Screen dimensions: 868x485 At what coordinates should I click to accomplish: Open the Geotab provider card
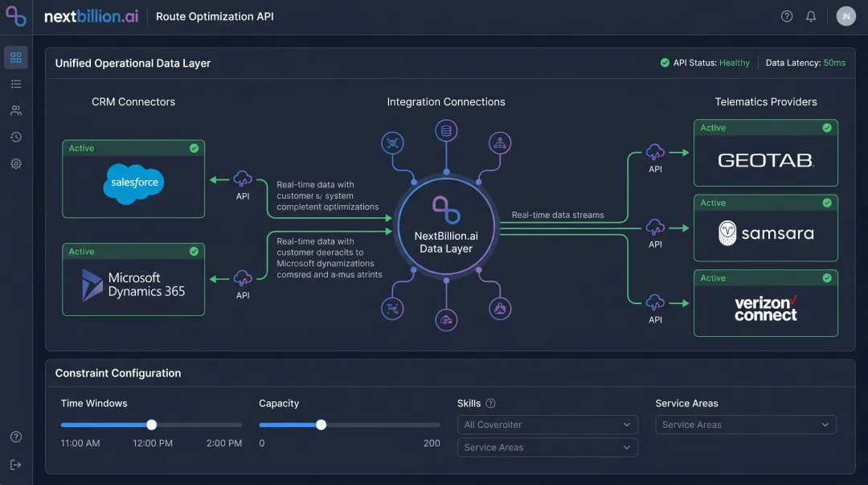766,153
